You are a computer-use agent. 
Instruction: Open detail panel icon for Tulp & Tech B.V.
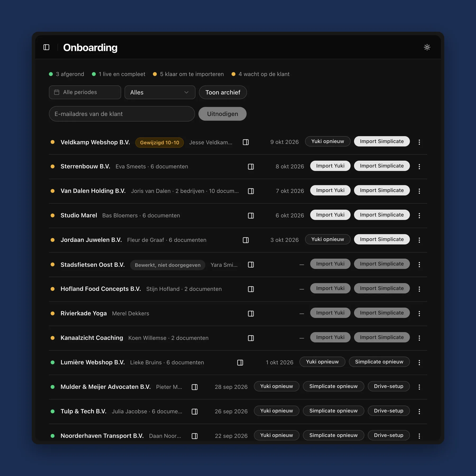point(195,411)
